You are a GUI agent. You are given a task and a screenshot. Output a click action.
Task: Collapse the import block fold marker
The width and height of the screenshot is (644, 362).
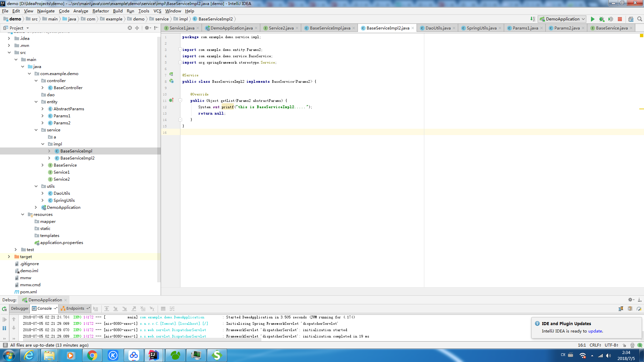click(x=180, y=50)
